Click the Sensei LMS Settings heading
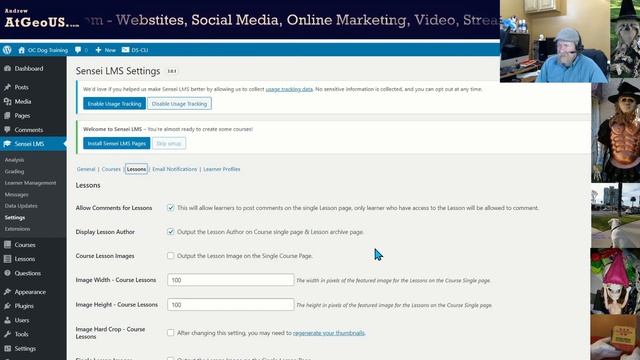The image size is (640, 360). click(118, 71)
